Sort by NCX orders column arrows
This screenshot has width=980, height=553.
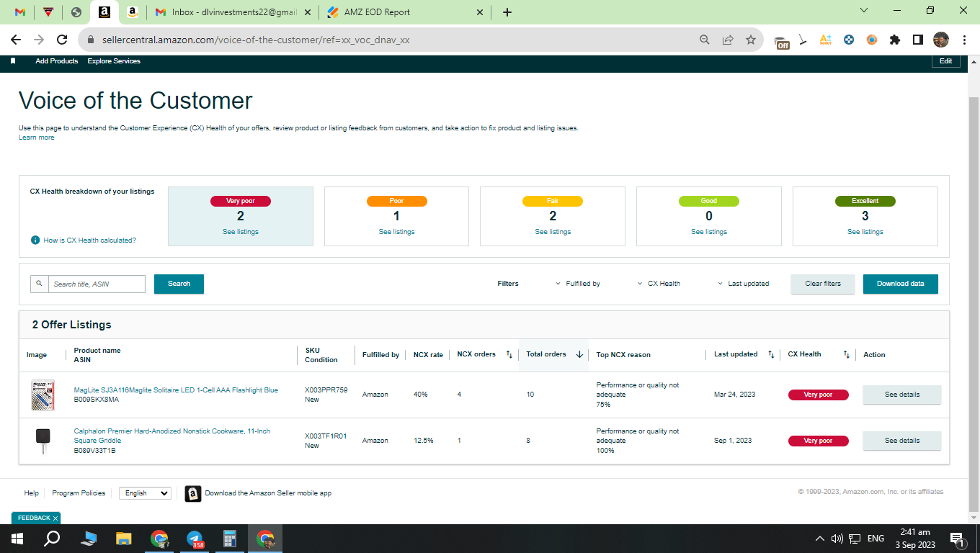509,354
